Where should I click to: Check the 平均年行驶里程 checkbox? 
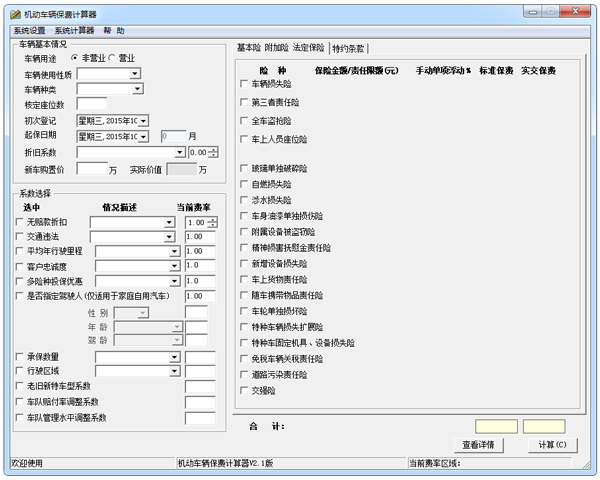19,251
